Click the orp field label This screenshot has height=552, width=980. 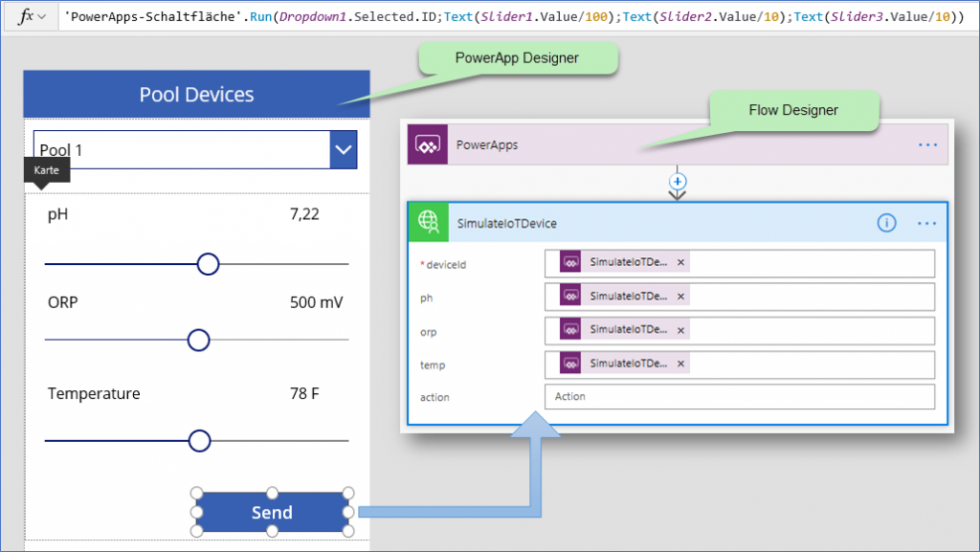point(428,332)
